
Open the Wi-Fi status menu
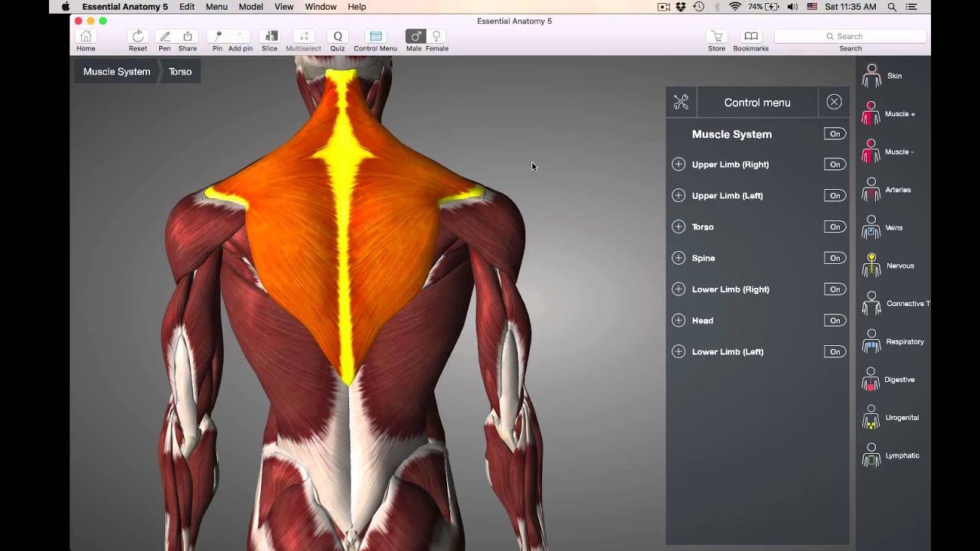click(x=735, y=7)
